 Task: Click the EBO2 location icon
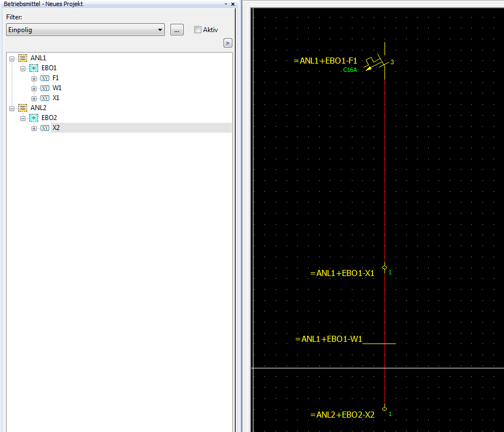[34, 118]
